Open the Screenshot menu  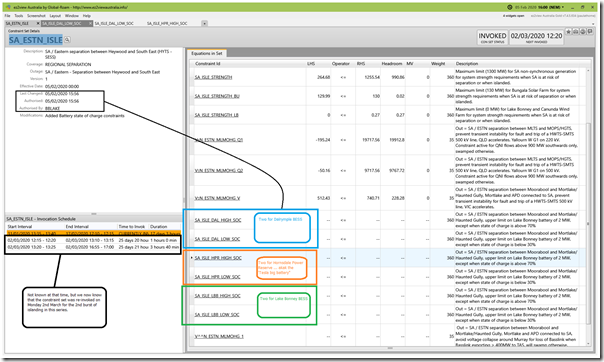(x=36, y=16)
